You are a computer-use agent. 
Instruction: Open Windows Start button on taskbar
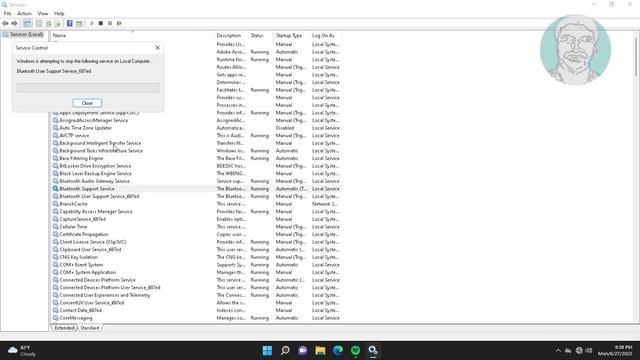(267, 351)
